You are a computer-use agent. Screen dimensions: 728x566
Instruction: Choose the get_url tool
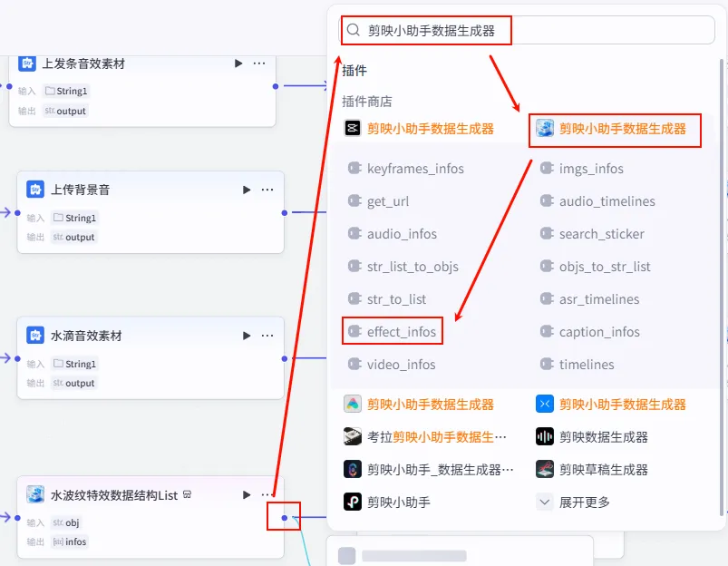(x=378, y=201)
